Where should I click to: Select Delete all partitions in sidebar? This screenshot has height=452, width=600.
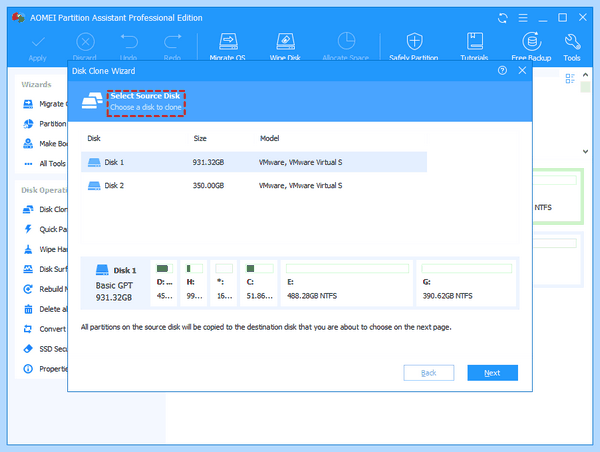(x=45, y=309)
